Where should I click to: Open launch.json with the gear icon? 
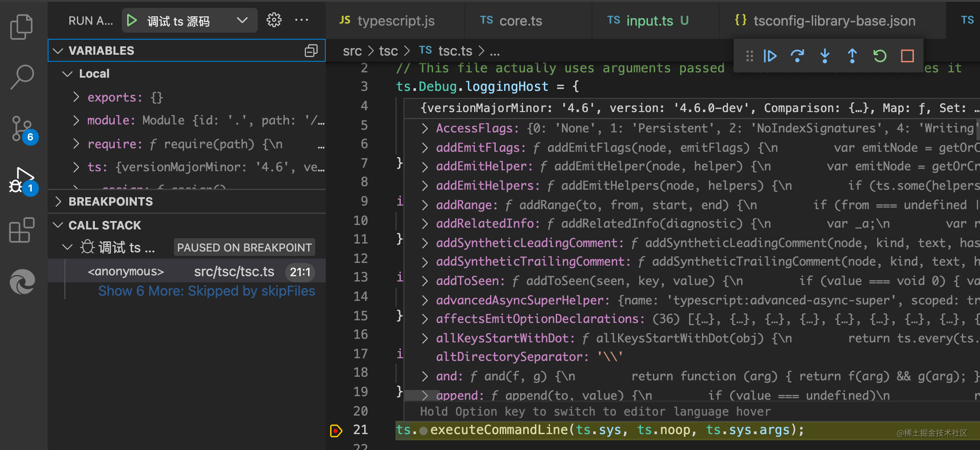pos(274,20)
